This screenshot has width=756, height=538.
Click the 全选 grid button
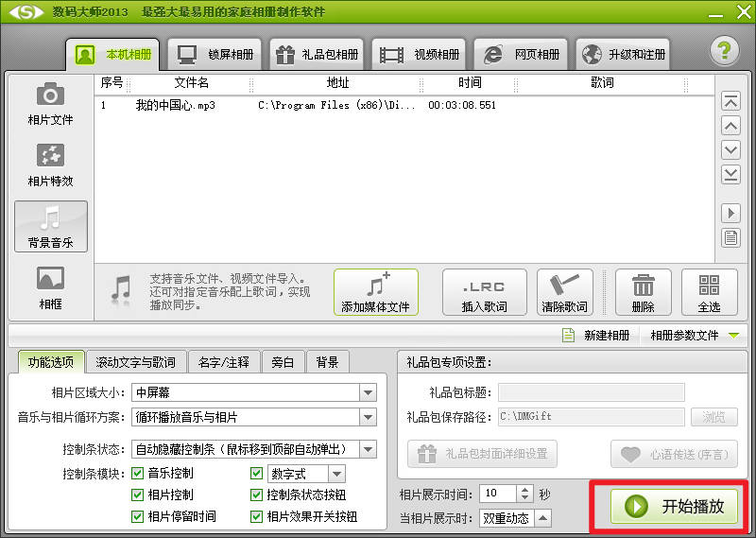point(710,292)
